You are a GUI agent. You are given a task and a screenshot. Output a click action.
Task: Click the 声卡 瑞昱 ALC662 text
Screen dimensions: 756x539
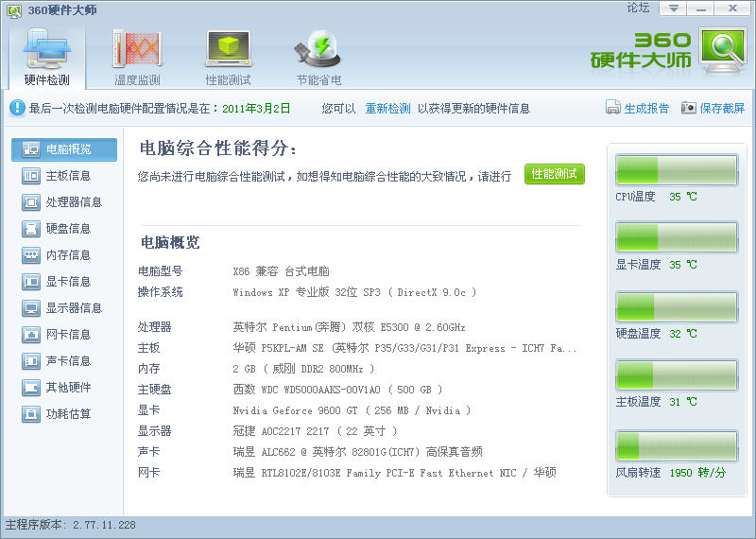(358, 452)
